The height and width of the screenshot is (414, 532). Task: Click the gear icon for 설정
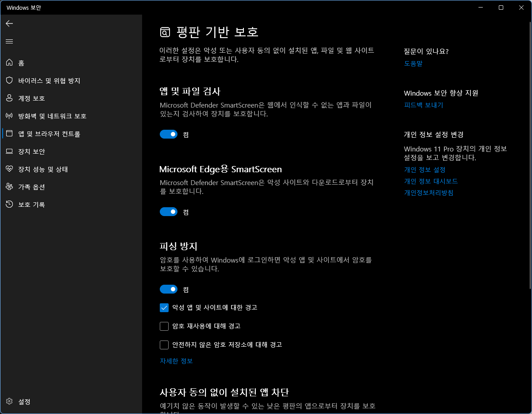(9, 402)
